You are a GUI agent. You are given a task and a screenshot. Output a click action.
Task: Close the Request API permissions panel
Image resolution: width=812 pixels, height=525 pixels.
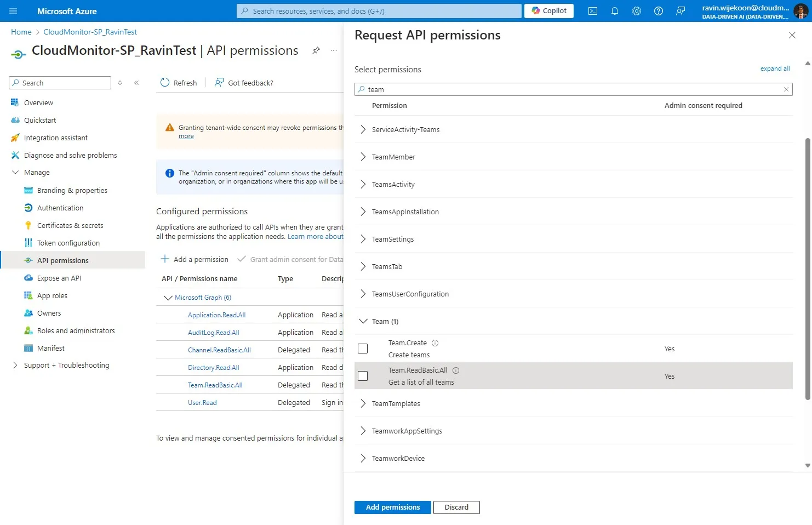(x=792, y=35)
